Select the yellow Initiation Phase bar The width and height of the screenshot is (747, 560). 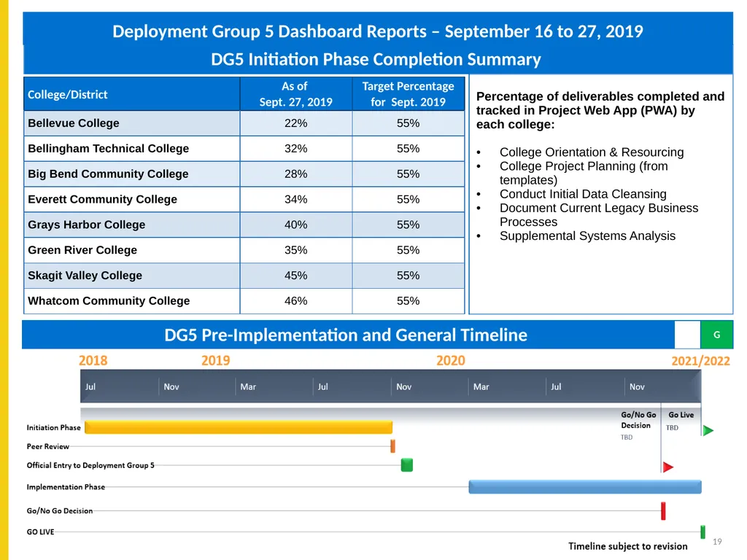pyautogui.click(x=239, y=427)
